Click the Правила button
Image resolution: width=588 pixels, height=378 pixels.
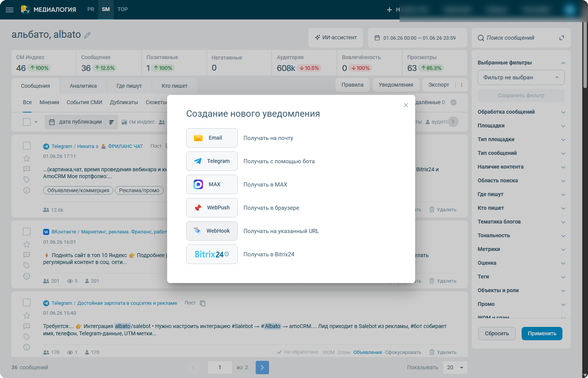pos(353,85)
